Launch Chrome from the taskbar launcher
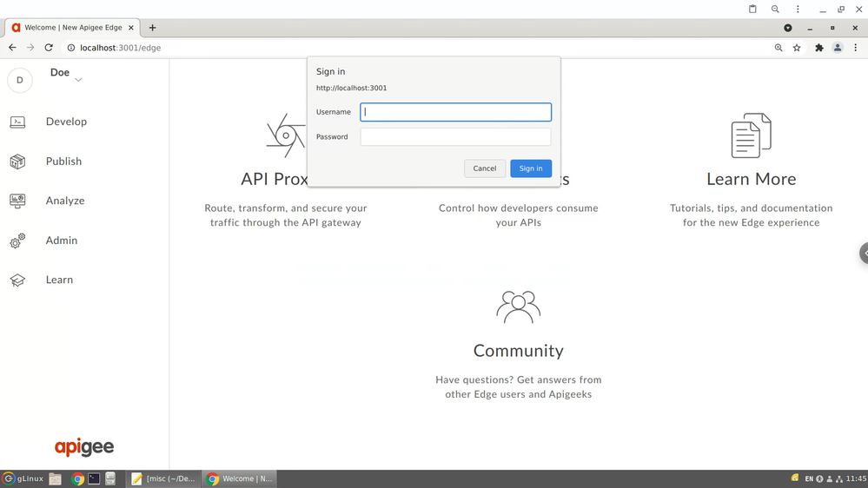 (77, 478)
